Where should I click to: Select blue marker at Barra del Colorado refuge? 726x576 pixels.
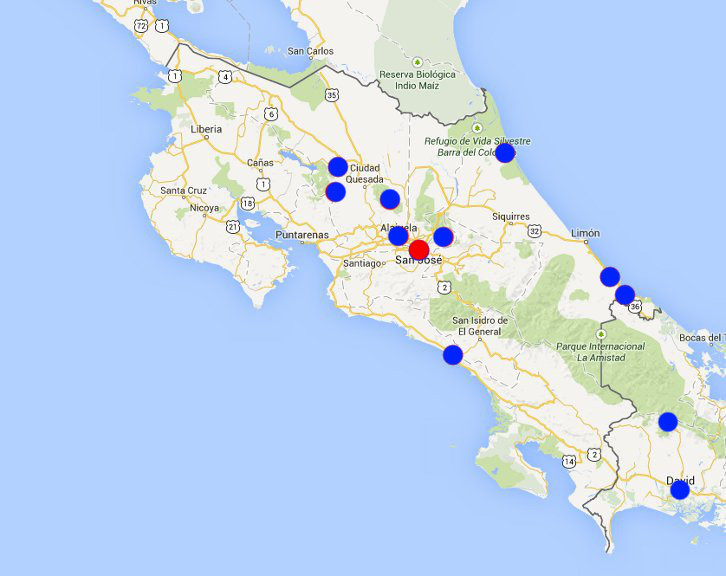click(505, 152)
